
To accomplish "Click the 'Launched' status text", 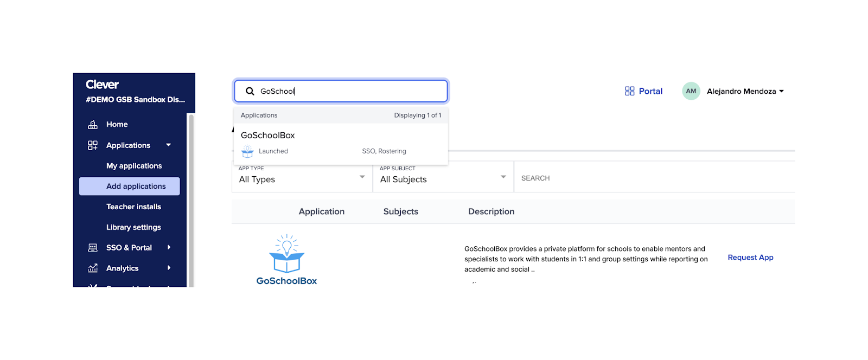I will [x=273, y=151].
